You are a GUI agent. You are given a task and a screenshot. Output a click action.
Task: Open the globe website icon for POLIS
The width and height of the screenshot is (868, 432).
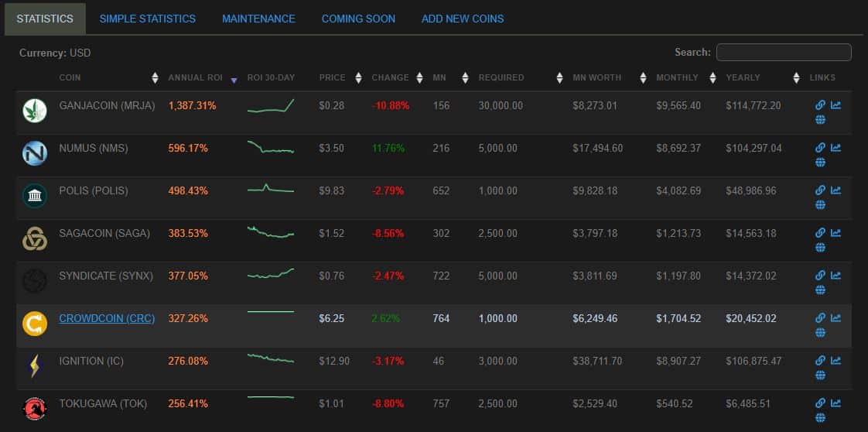(x=820, y=205)
